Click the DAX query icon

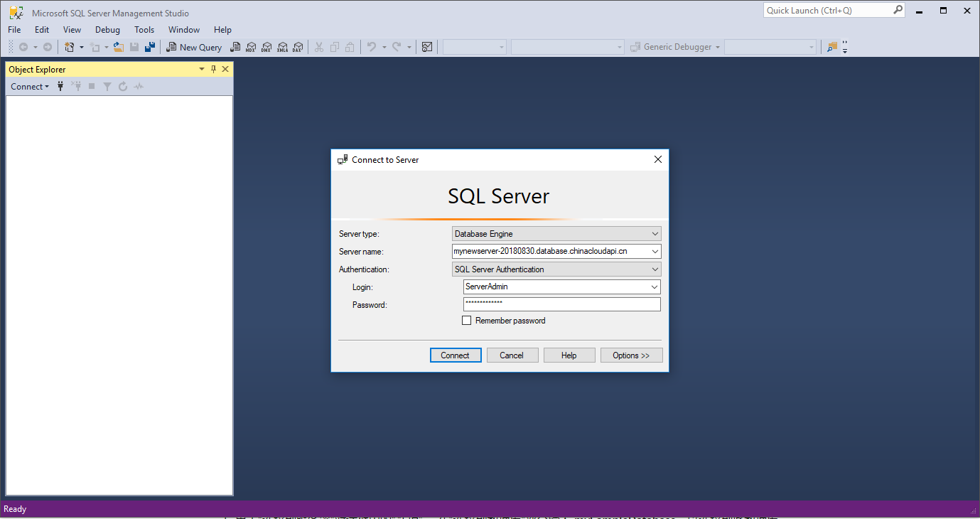[298, 47]
